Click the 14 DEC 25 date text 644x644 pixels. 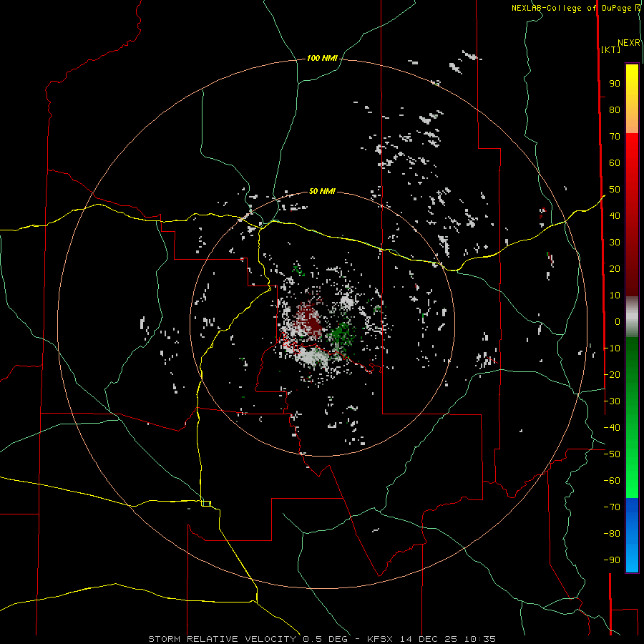click(429, 639)
